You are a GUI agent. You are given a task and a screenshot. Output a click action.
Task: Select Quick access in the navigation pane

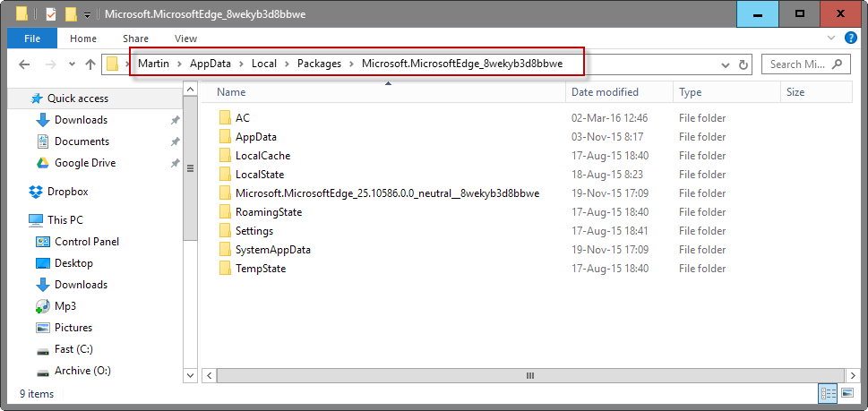pos(78,98)
